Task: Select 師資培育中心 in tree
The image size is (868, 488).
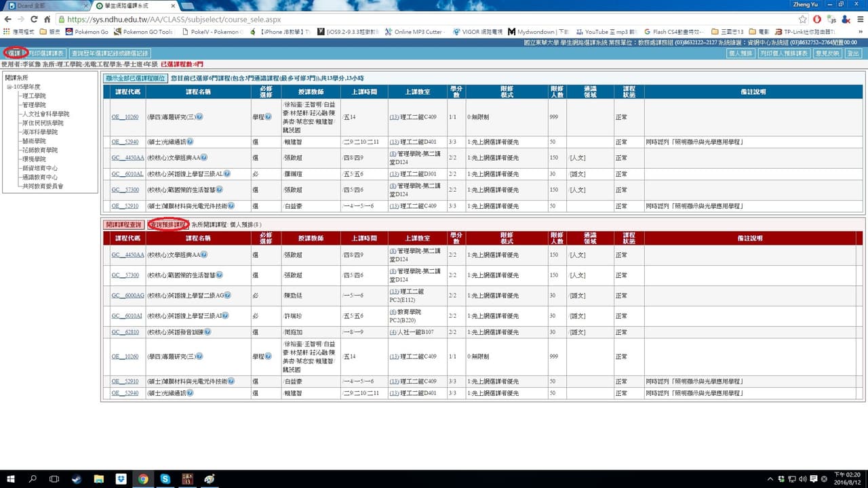Action: (40, 168)
